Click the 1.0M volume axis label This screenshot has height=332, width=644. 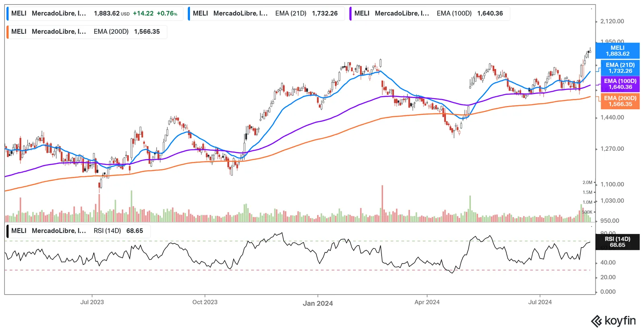[x=587, y=203]
